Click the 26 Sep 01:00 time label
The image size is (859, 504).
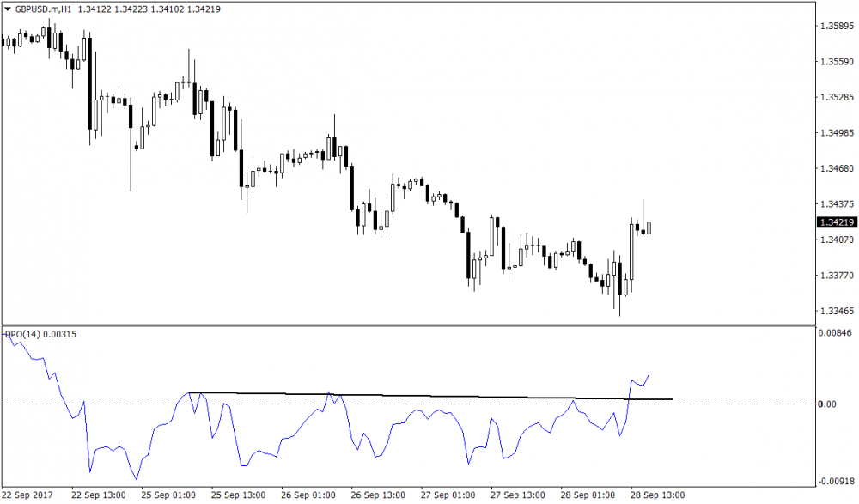(308, 495)
